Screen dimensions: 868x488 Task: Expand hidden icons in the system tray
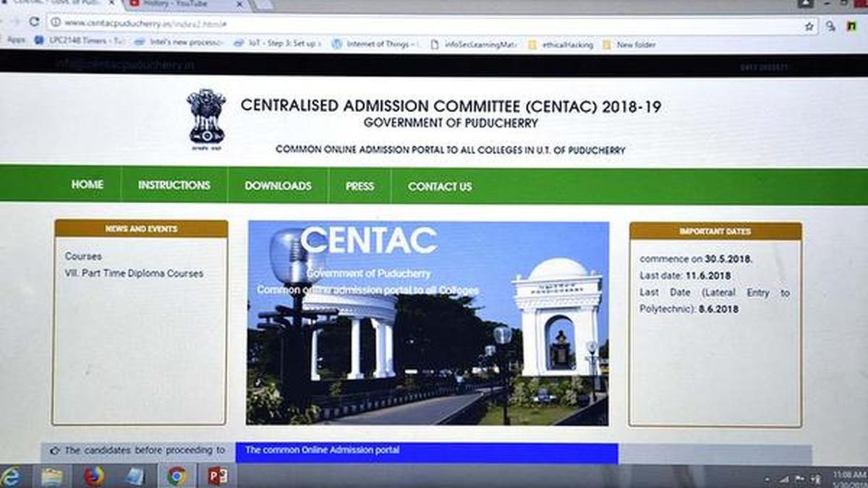tap(766, 478)
